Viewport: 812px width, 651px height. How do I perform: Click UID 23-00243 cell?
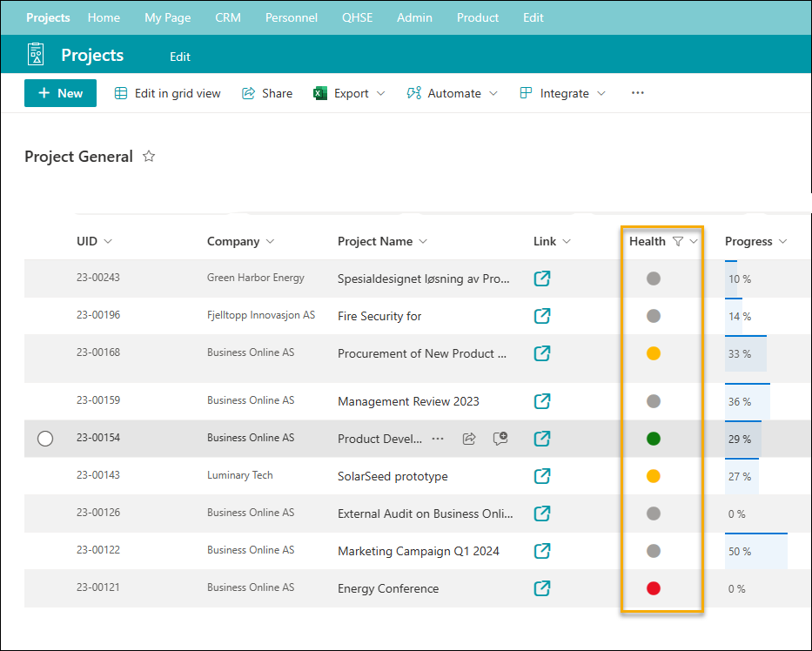coord(98,277)
